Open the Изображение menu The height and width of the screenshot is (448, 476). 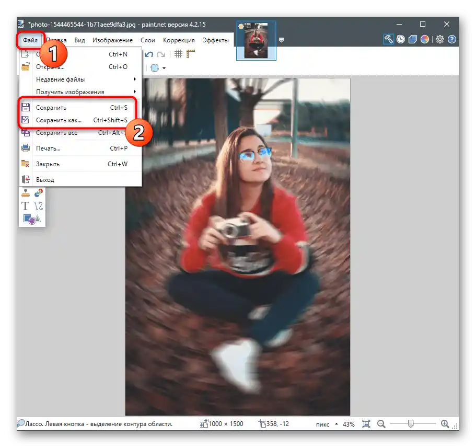tap(112, 40)
